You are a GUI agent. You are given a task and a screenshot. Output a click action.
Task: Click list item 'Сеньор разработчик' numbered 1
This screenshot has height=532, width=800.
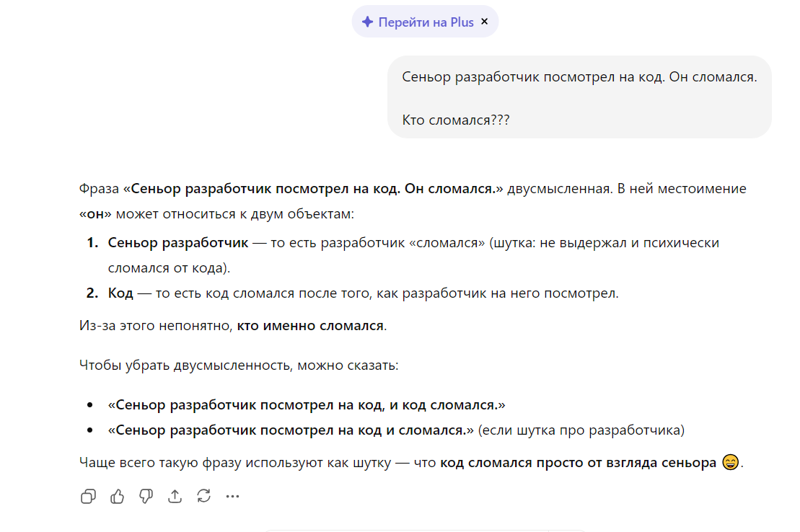178,243
